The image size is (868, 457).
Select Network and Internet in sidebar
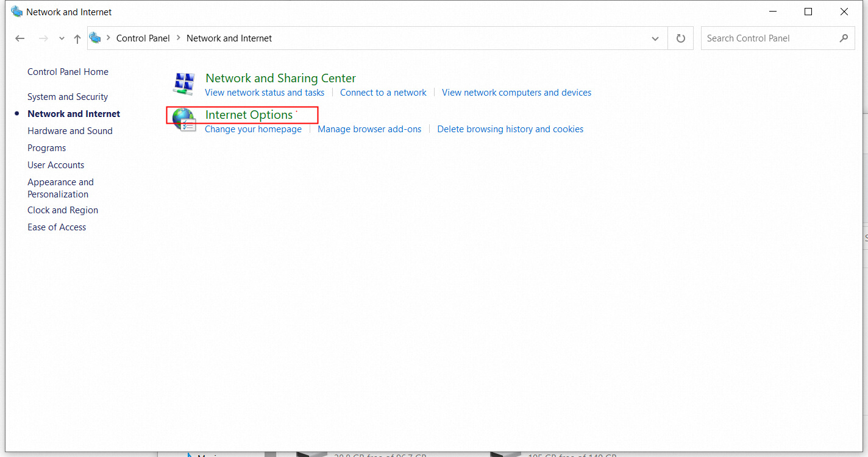click(74, 114)
